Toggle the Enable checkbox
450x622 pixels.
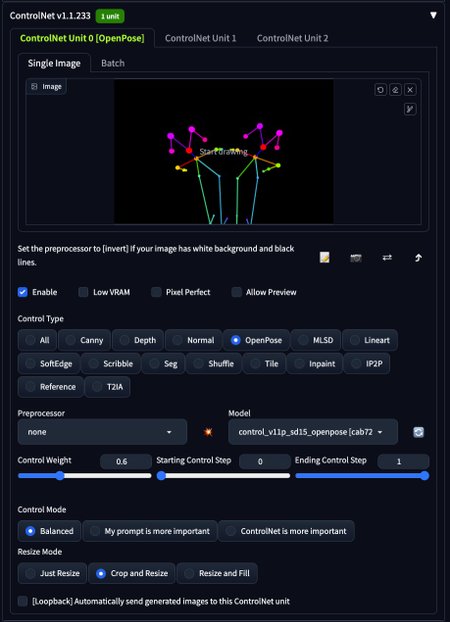[x=23, y=292]
